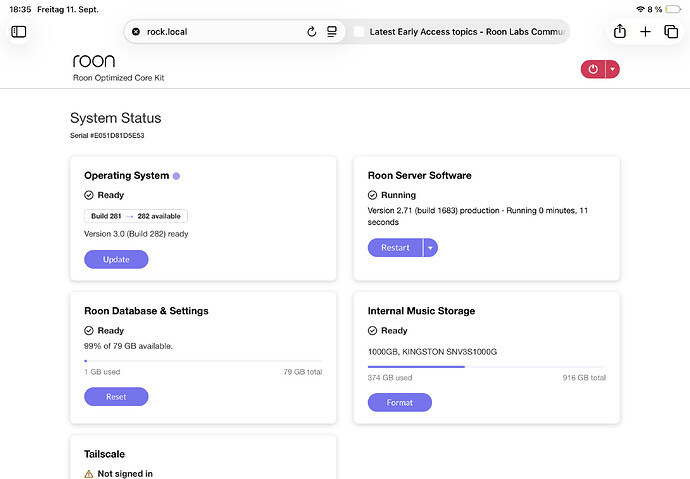690x479 pixels.
Task: Click the purple dot beside Operating System
Action: (x=176, y=176)
